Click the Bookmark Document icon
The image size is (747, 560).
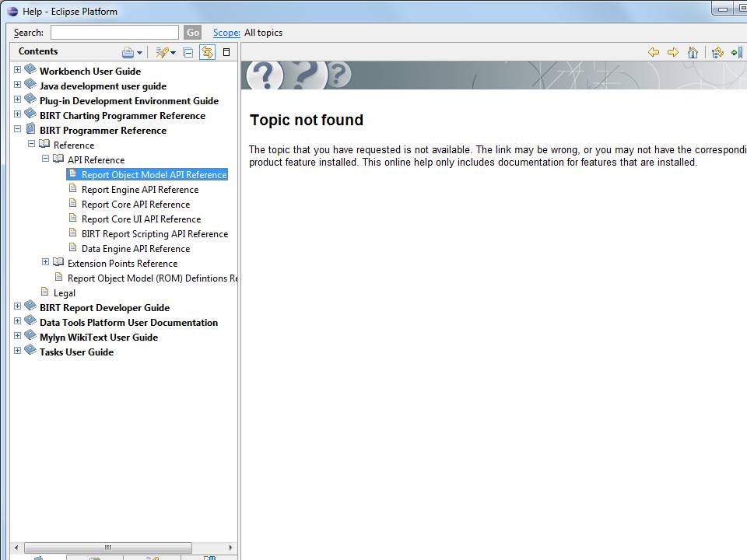(x=737, y=52)
